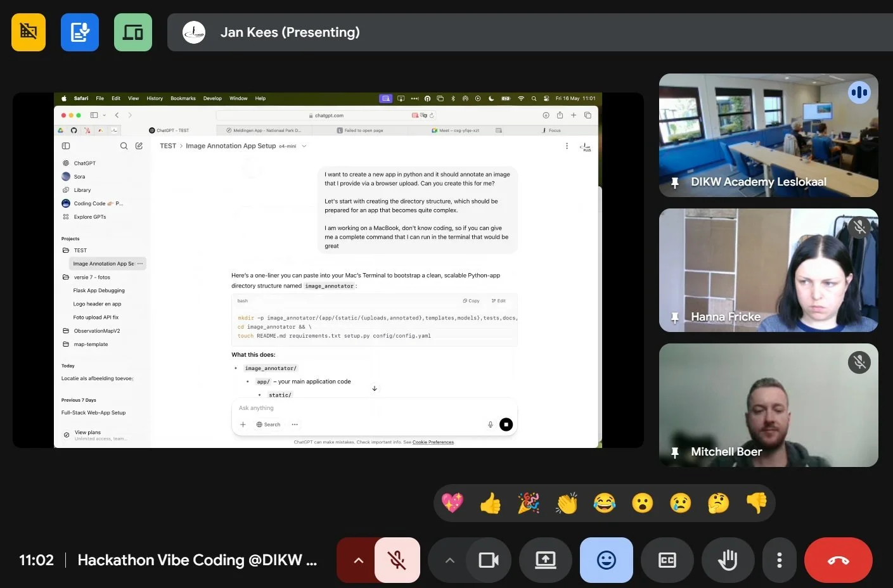Leave the call with the red hang-up button
893x588 pixels.
838,560
